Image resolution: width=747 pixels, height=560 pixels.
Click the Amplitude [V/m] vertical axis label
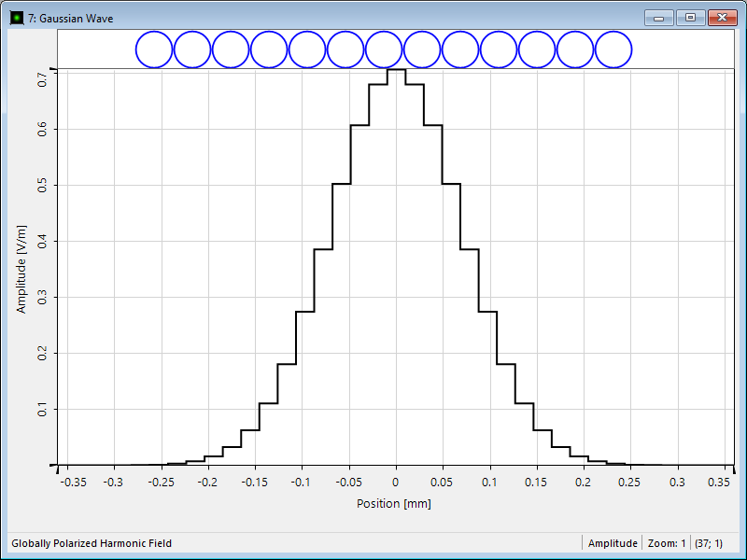tap(21, 270)
